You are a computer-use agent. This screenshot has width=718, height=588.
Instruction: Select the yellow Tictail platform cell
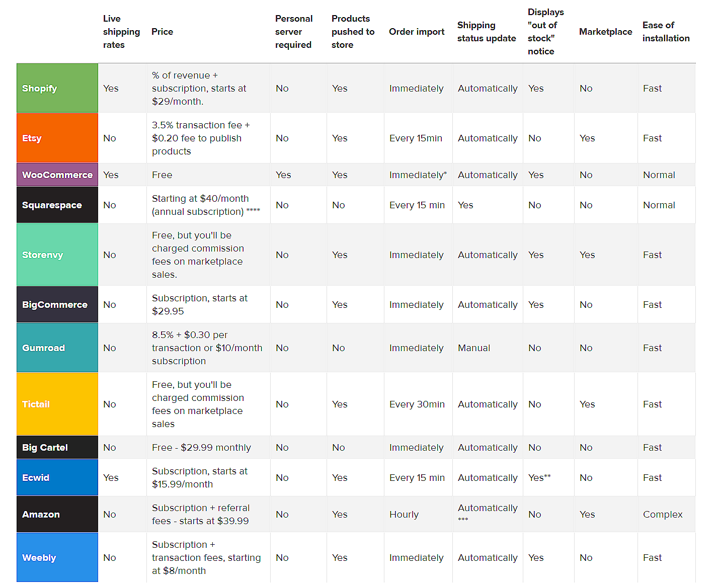pyautogui.click(x=57, y=404)
